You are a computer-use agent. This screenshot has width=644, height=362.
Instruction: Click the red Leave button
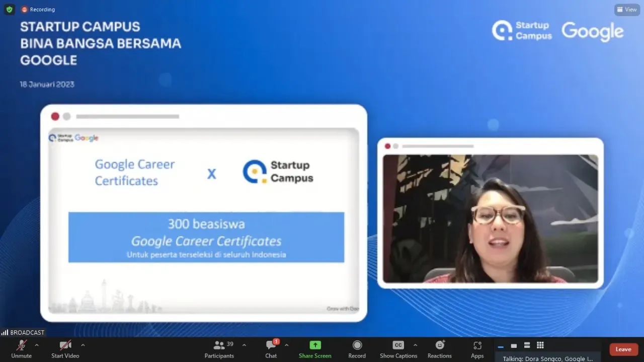623,349
